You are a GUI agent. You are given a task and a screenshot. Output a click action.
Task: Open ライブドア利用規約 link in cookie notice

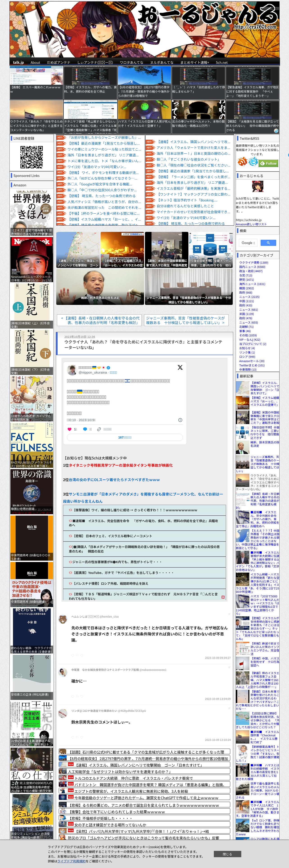point(71,861)
